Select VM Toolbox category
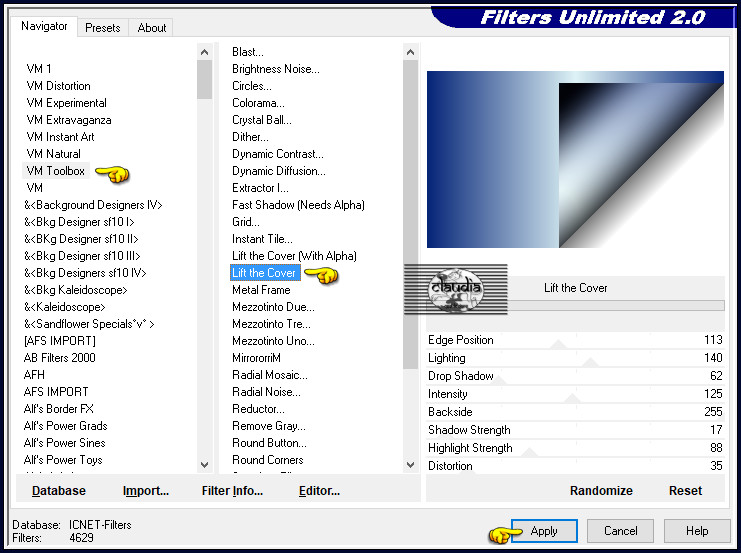The height and width of the screenshot is (553, 741). coord(56,171)
